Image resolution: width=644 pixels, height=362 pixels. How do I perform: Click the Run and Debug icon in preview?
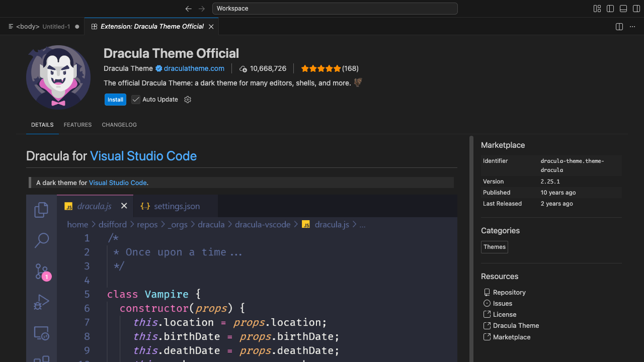41,302
